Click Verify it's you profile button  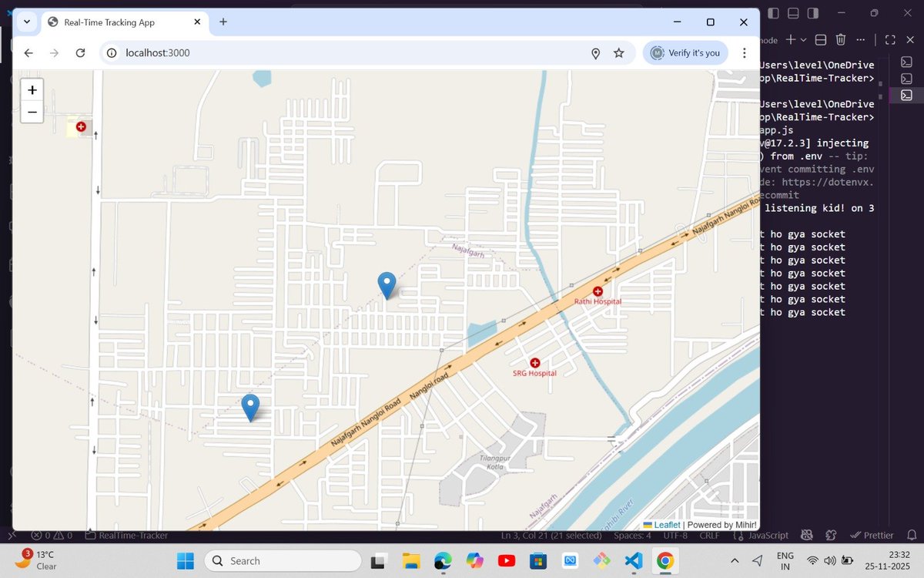685,53
